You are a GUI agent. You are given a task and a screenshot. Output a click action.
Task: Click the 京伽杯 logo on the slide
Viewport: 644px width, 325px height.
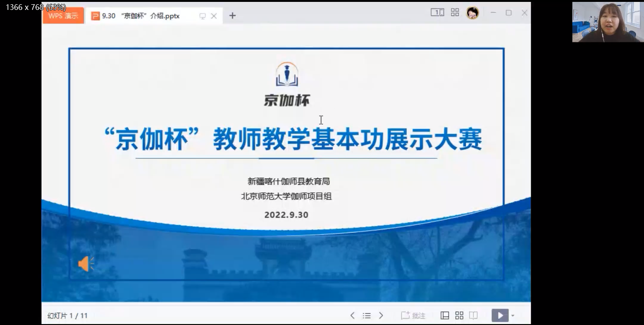(287, 84)
